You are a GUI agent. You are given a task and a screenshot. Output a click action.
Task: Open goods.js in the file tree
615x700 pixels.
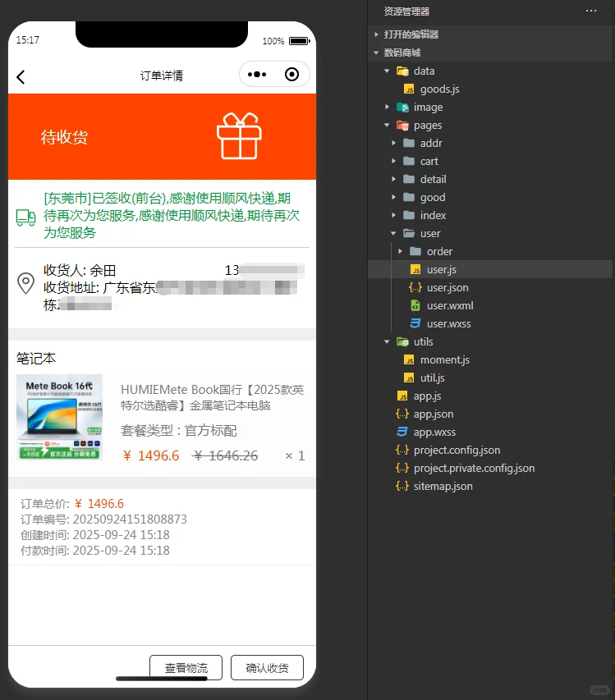click(x=439, y=89)
